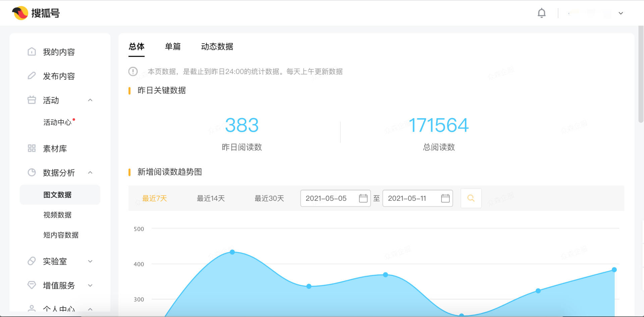Screen dimensions: 644x317
Task: Click the 素材库 grid icon
Action: tap(32, 148)
